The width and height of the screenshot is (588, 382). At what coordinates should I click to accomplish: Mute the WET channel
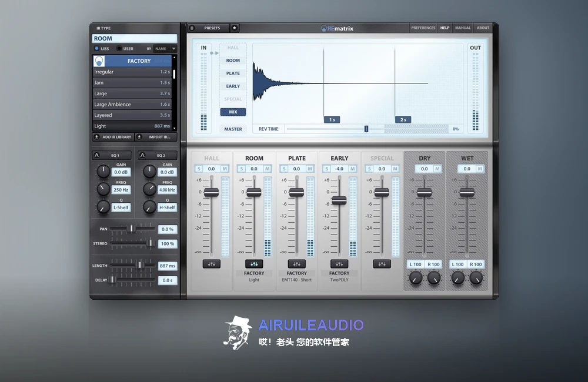(x=480, y=169)
